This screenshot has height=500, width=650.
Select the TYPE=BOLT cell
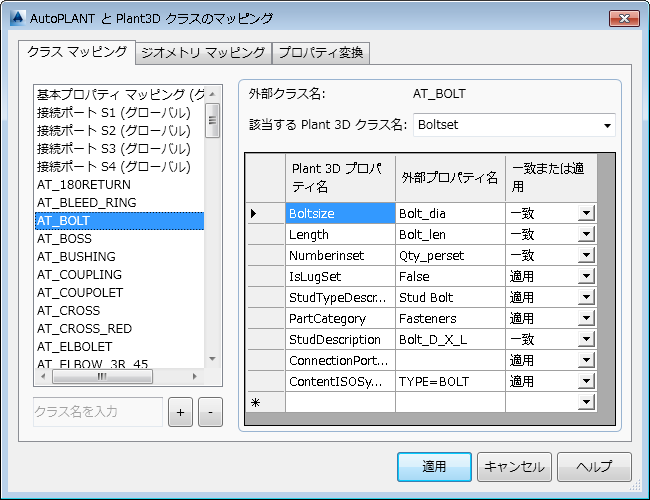pos(450,381)
